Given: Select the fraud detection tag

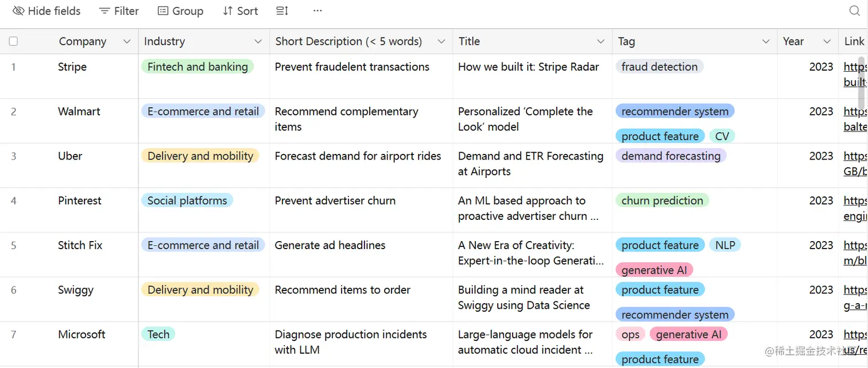Looking at the screenshot, I should click(x=660, y=67).
